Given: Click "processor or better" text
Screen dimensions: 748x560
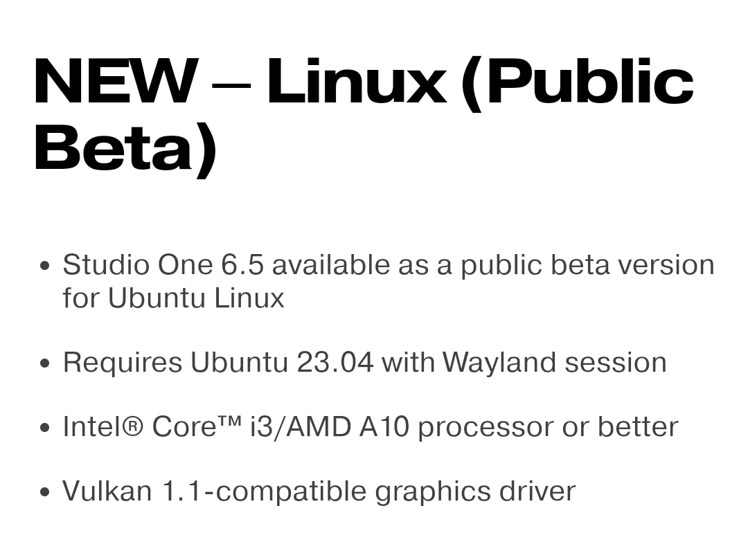Looking at the screenshot, I should click(x=548, y=426).
